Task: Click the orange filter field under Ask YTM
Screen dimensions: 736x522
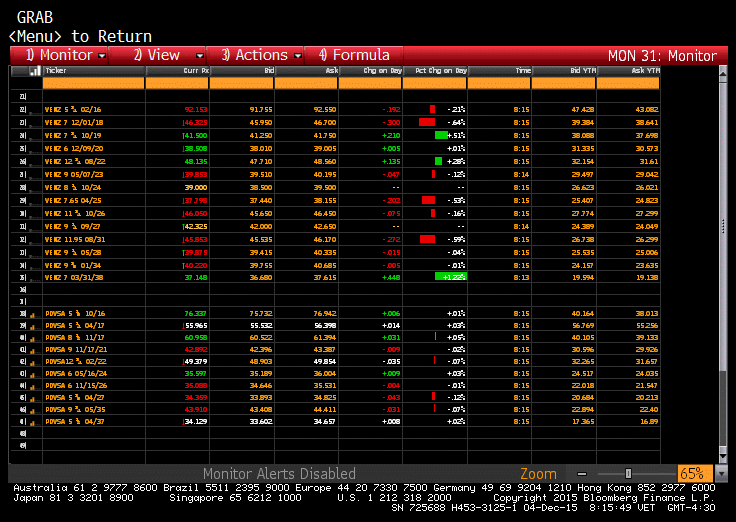Action: pyautogui.click(x=628, y=84)
